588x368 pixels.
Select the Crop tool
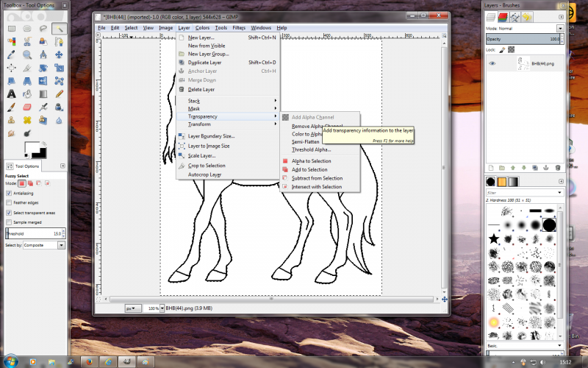coord(27,68)
